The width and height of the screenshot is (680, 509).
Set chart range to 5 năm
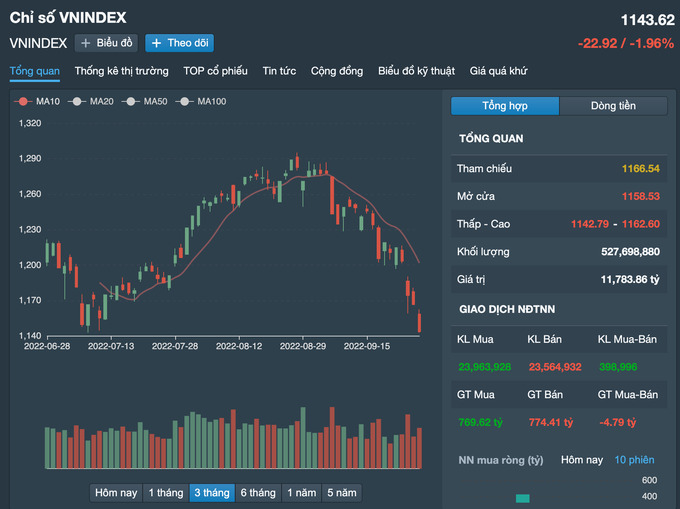pos(340,493)
